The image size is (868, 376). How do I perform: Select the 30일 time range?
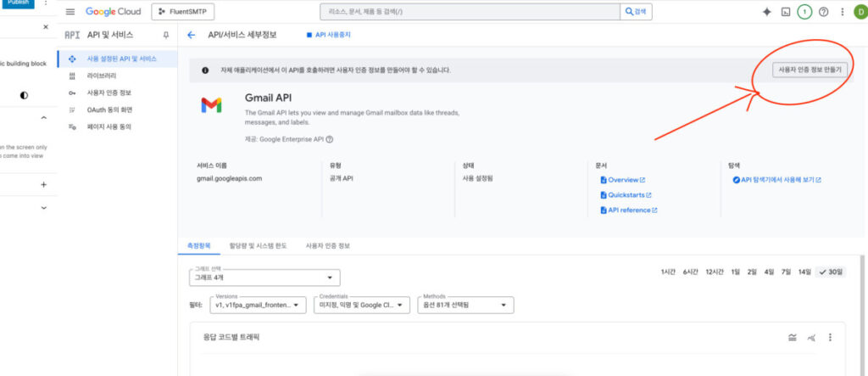pos(831,272)
